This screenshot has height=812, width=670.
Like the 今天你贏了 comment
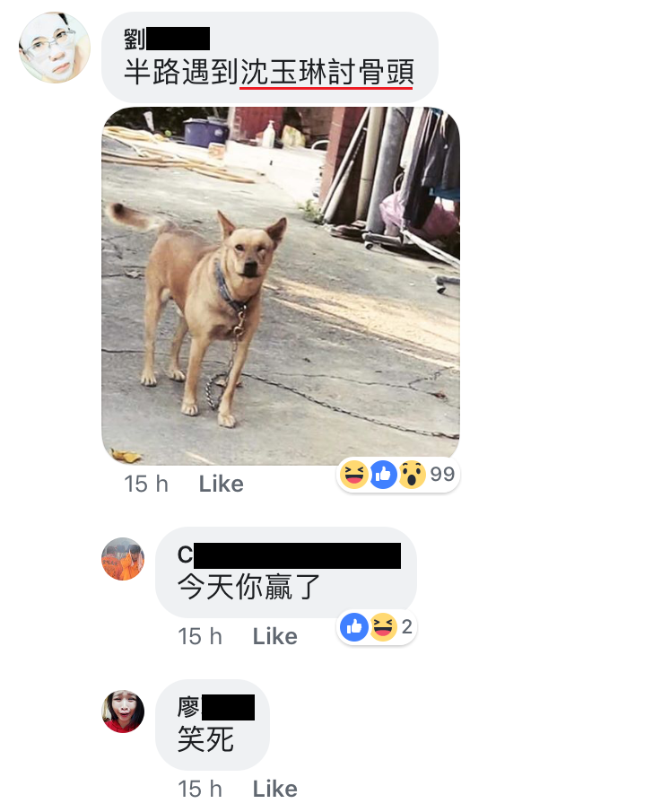pos(275,636)
